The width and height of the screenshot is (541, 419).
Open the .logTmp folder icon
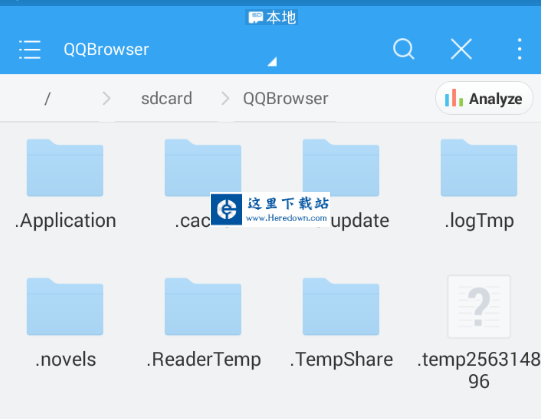tap(479, 168)
